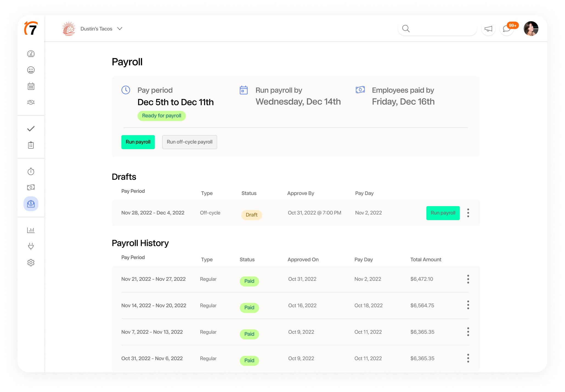
Task: Open options menu for the draft payroll row
Action: (x=468, y=213)
